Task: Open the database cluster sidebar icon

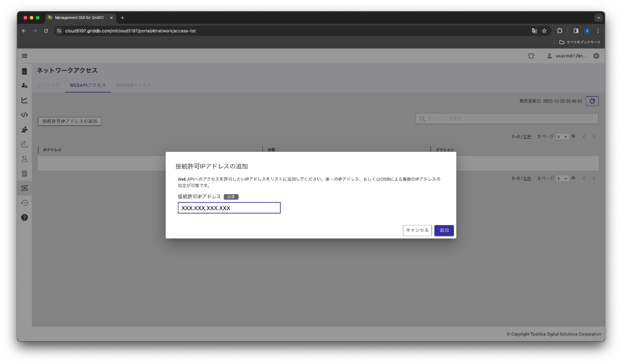Action: pos(24,71)
